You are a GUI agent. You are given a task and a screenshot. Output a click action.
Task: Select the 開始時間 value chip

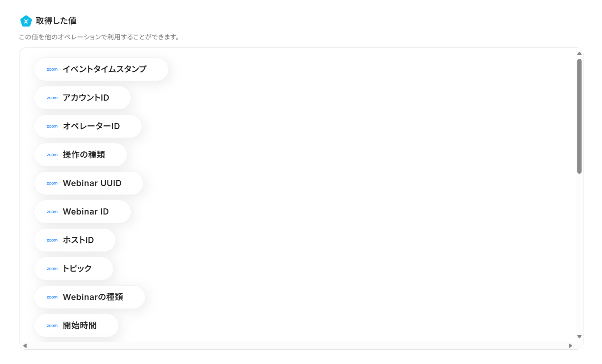click(76, 326)
